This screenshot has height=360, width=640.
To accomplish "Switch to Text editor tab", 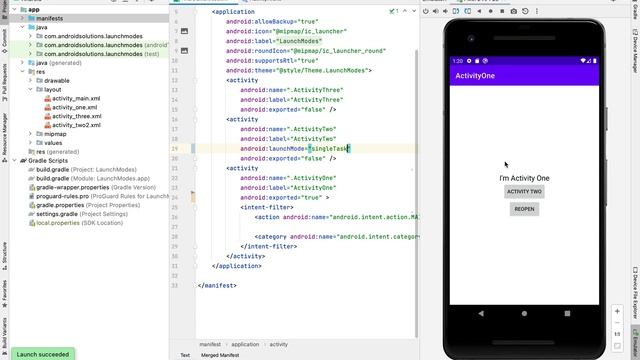I will click(185, 355).
